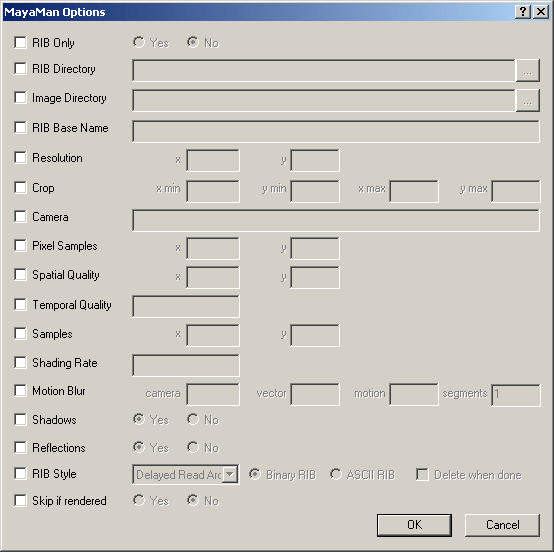
Task: Click the Resolution y field
Action: tap(315, 160)
